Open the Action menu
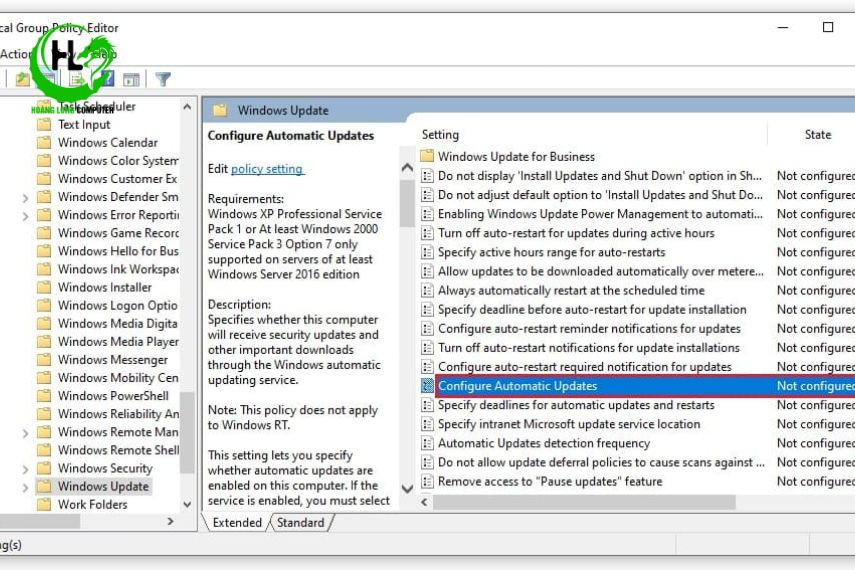The height and width of the screenshot is (570, 855). (15, 54)
